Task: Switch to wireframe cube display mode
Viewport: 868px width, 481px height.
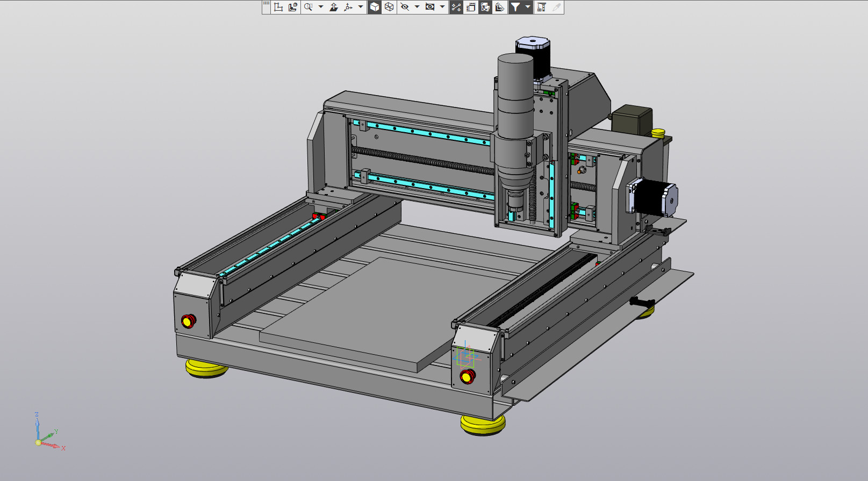Action: pos(389,7)
